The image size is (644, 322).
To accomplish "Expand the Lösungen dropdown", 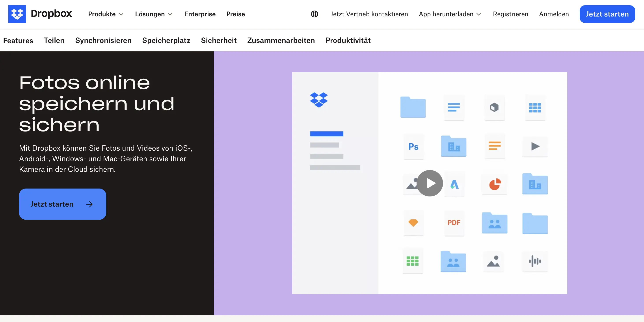I will coord(154,14).
